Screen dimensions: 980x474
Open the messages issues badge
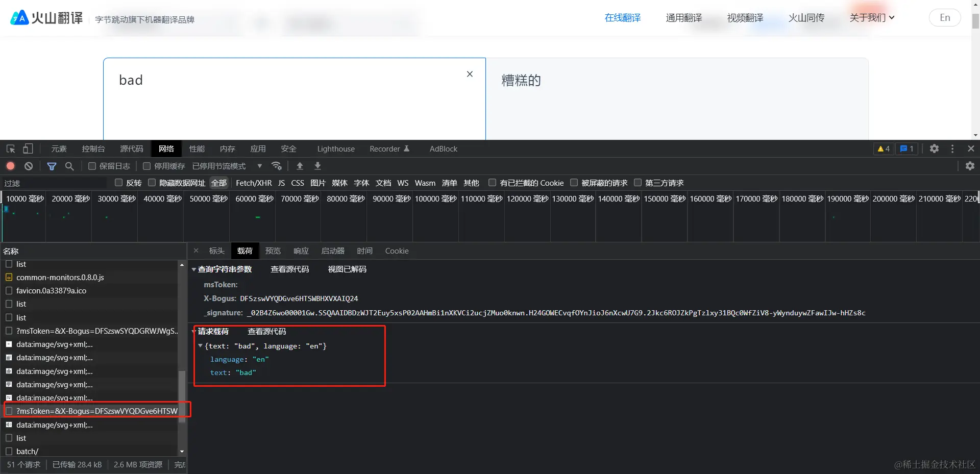[x=906, y=149]
